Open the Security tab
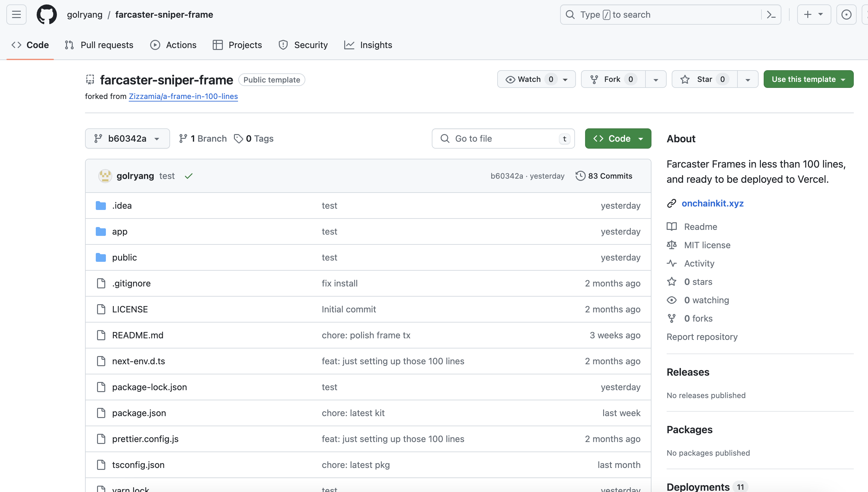Viewport: 868px width, 492px height. [x=303, y=45]
